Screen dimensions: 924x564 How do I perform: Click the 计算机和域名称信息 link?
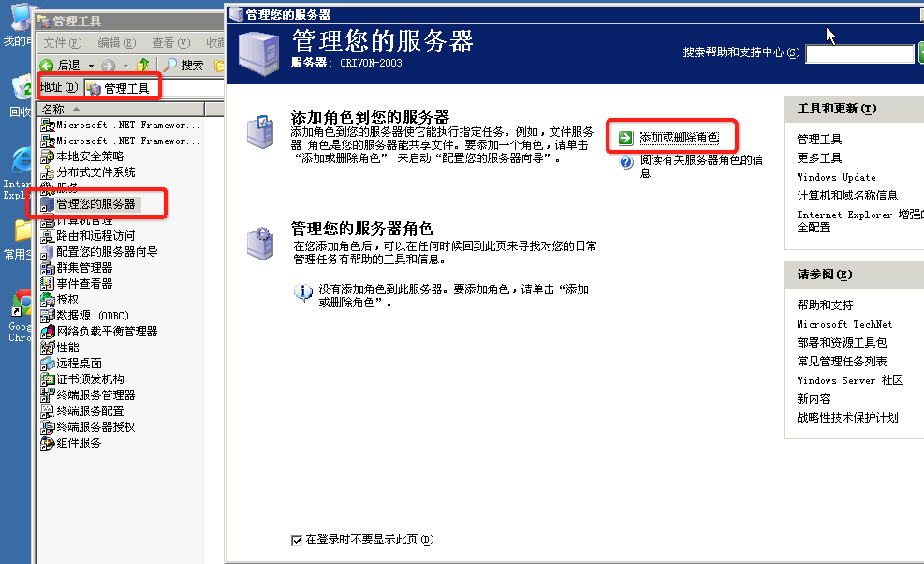(x=847, y=195)
